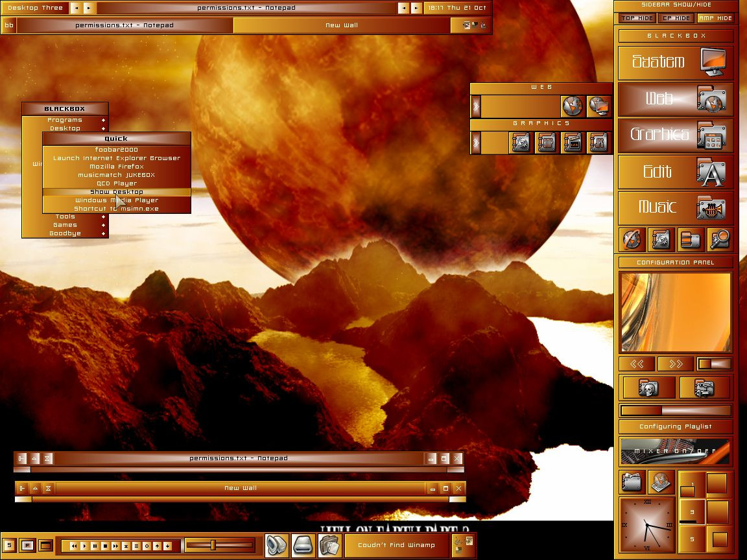The height and width of the screenshot is (560, 747).
Task: Open the clapperboard folder icon in Graphics bar
Action: pos(572,143)
